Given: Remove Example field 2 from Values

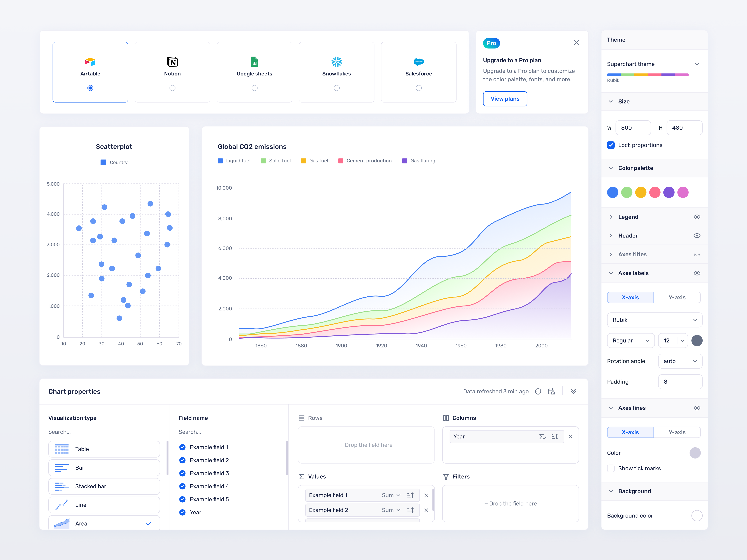Looking at the screenshot, I should tap(426, 510).
